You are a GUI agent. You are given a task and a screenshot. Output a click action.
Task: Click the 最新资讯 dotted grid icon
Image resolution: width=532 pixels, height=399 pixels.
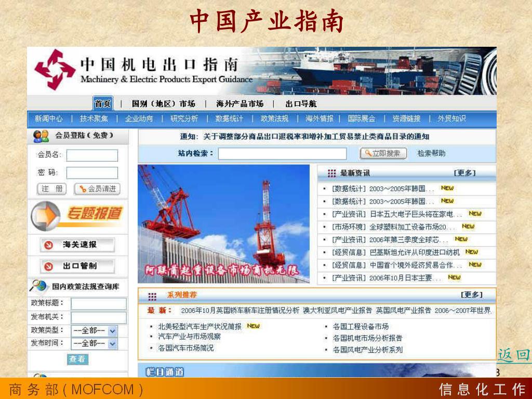tap(331, 174)
